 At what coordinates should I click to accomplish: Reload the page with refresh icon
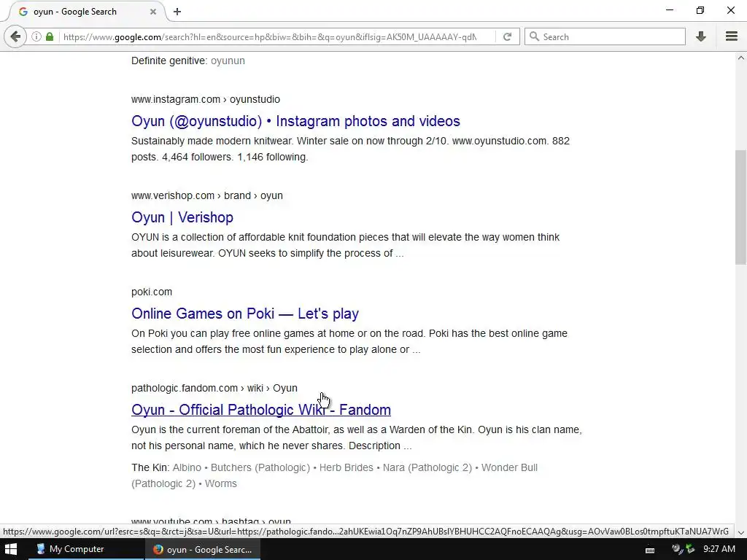[508, 36]
